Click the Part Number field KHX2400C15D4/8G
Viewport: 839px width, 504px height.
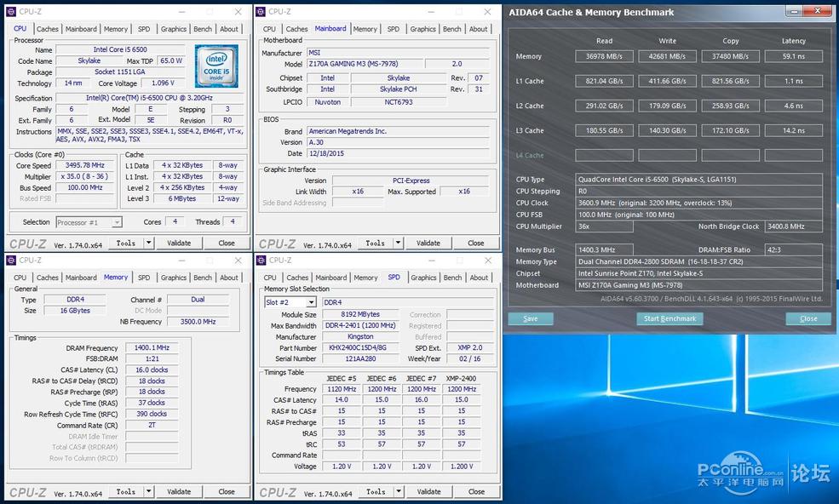tap(359, 347)
